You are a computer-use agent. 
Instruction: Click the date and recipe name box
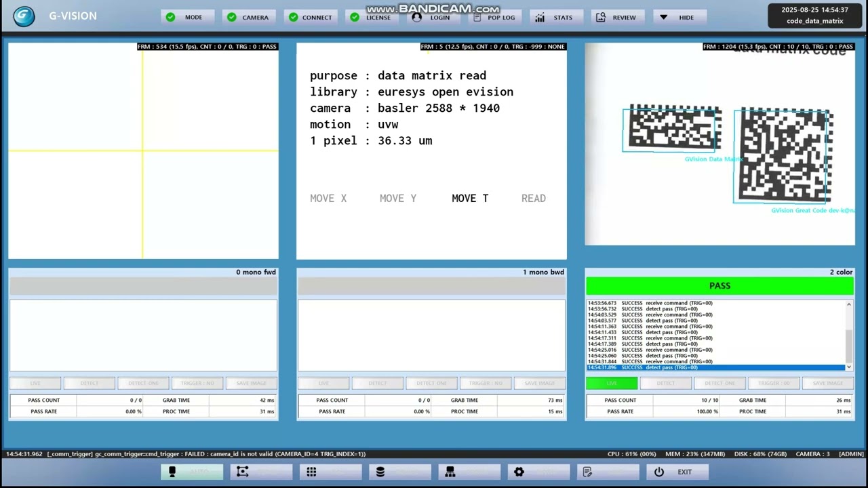[x=814, y=16]
